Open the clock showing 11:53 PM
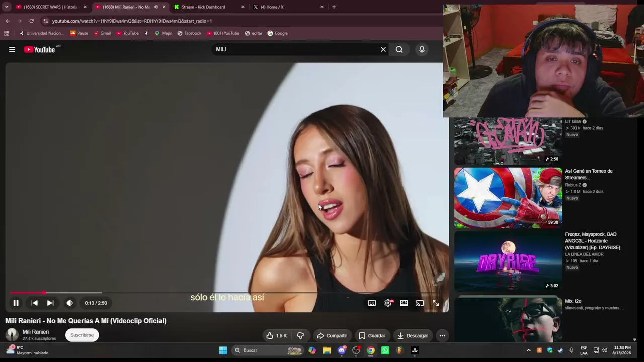This screenshot has height=362, width=644. point(622,350)
